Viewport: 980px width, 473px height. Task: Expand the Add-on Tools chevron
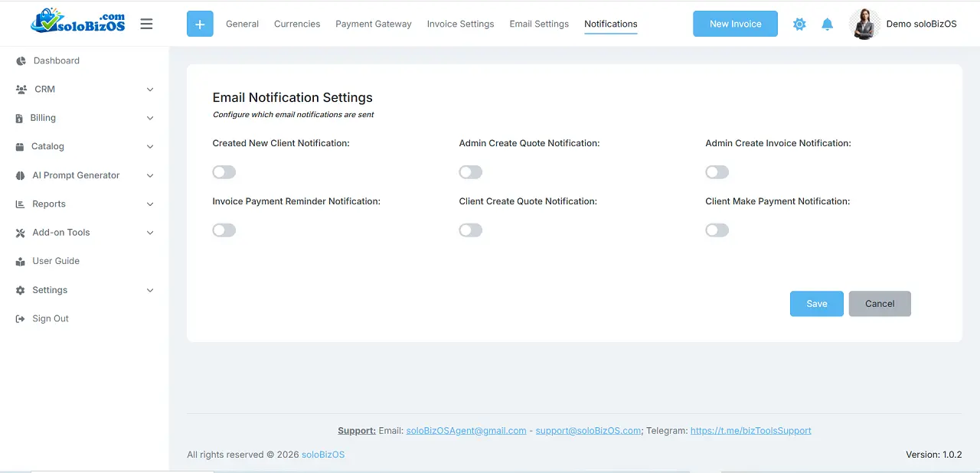(x=150, y=233)
